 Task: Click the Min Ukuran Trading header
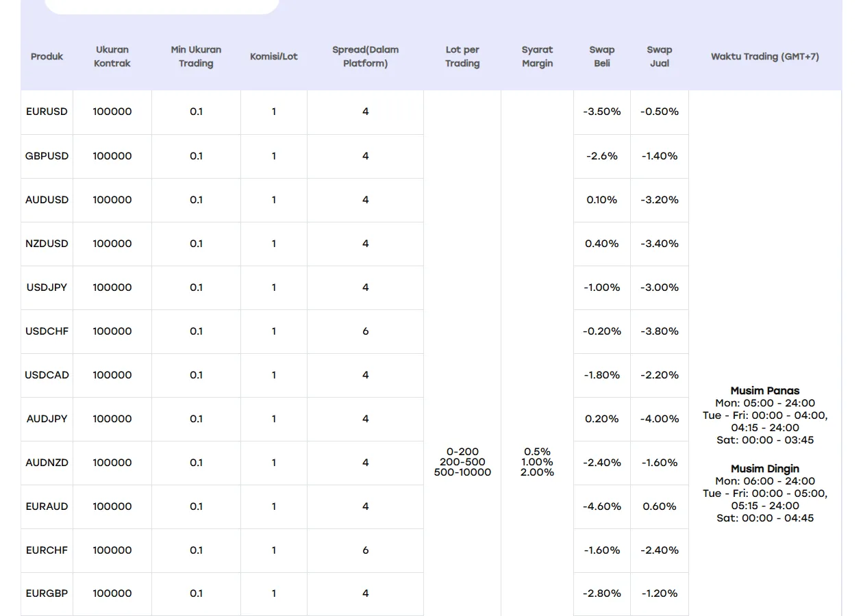tap(196, 56)
